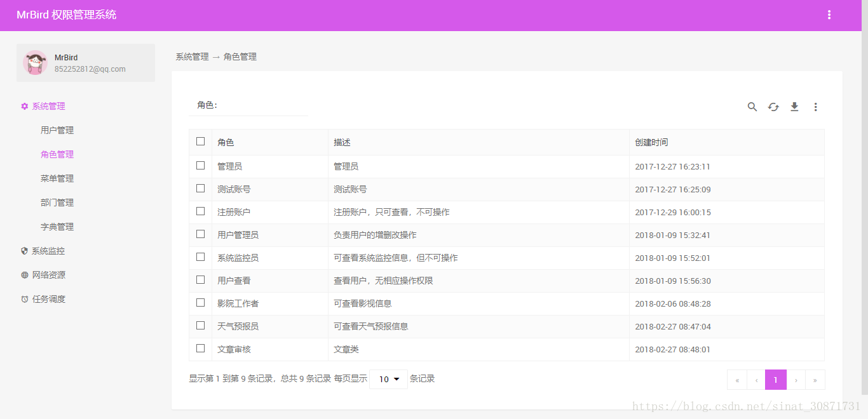Image resolution: width=868 pixels, height=419 pixels.
Task: Click timestamp 2018-02-27 08:48:01
Action: pos(672,349)
